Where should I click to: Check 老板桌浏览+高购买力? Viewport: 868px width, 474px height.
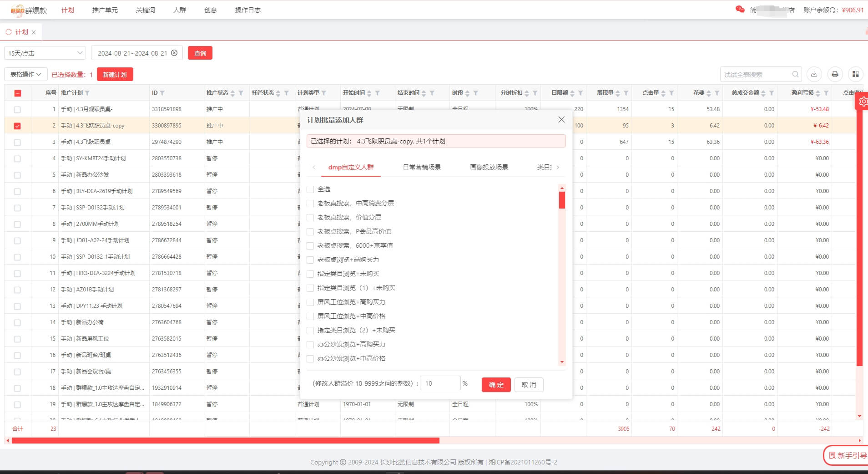pyautogui.click(x=310, y=260)
